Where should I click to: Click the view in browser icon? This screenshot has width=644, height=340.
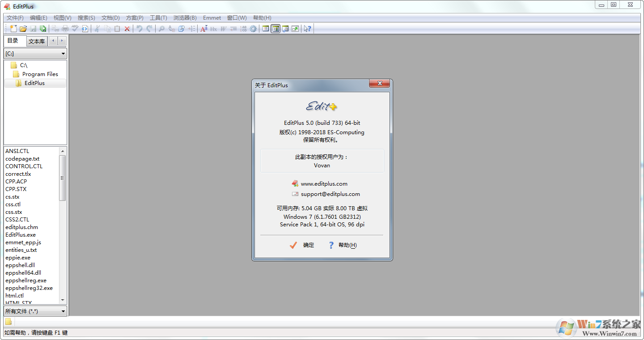tap(85, 29)
